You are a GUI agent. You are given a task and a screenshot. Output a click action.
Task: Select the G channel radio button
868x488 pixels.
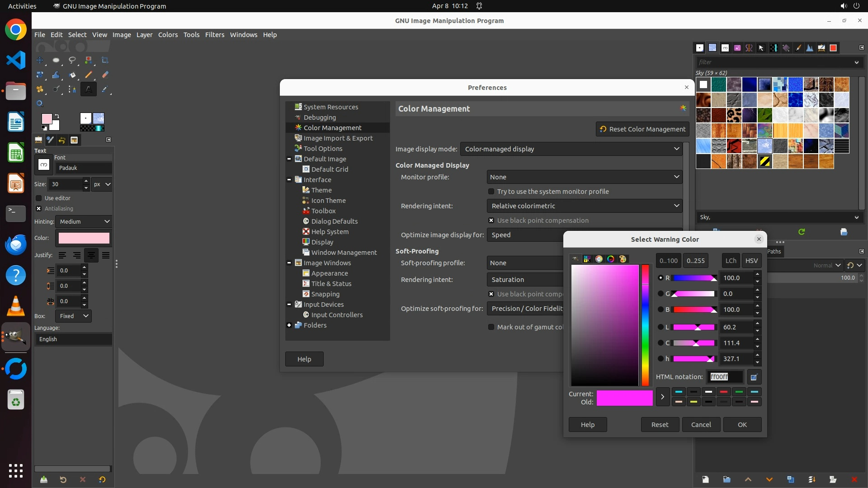(x=660, y=294)
